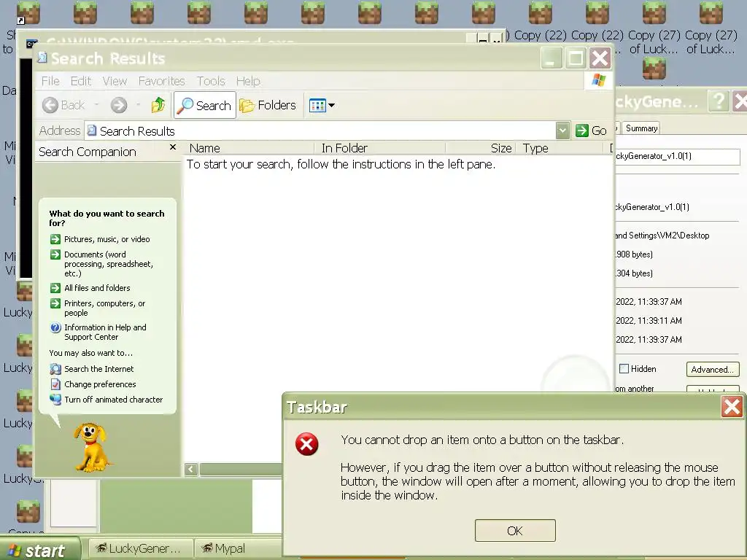The width and height of the screenshot is (747, 560).
Task: Click the Forward arrow icon in toolbar
Action: (119, 105)
